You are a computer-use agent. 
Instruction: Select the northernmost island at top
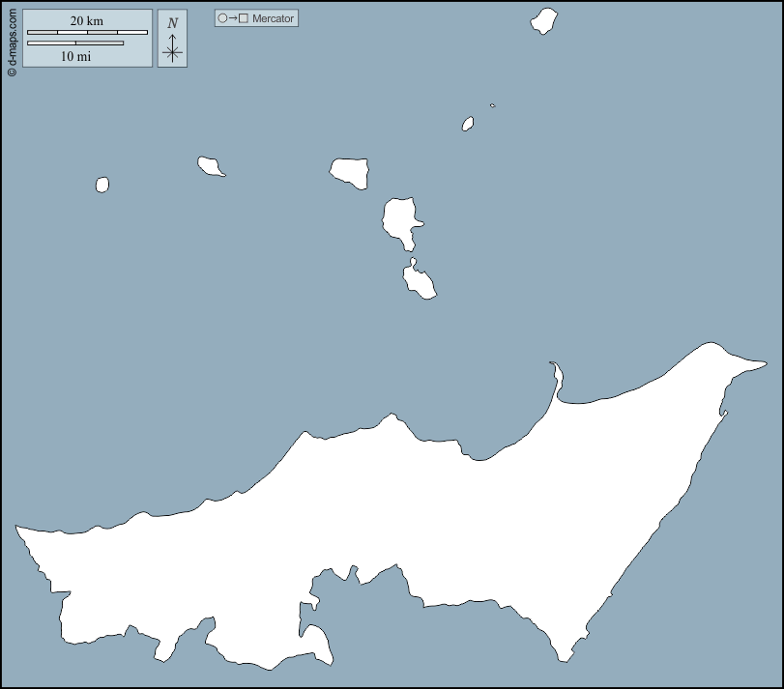(544, 21)
